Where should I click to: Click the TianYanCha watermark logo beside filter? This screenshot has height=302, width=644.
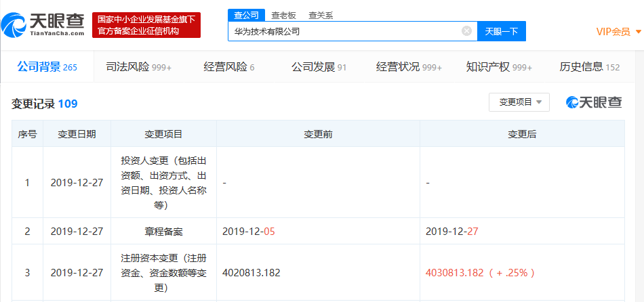(595, 102)
